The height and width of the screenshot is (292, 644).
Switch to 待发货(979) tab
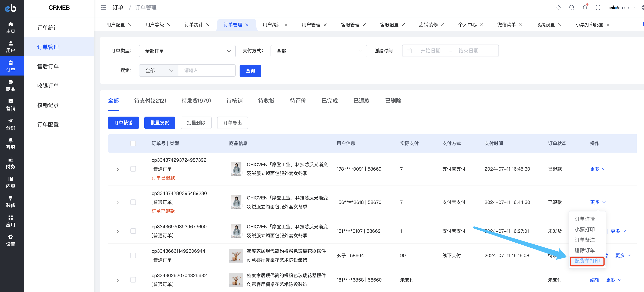196,101
